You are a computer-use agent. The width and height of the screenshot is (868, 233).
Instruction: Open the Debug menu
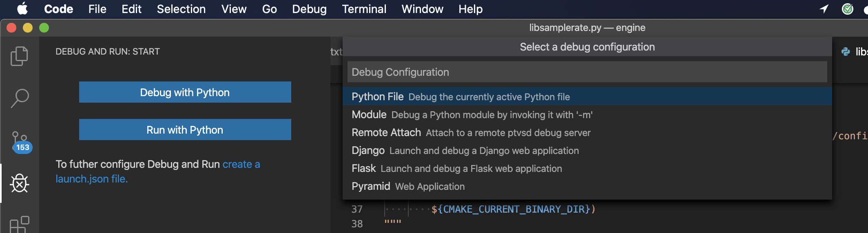(309, 9)
